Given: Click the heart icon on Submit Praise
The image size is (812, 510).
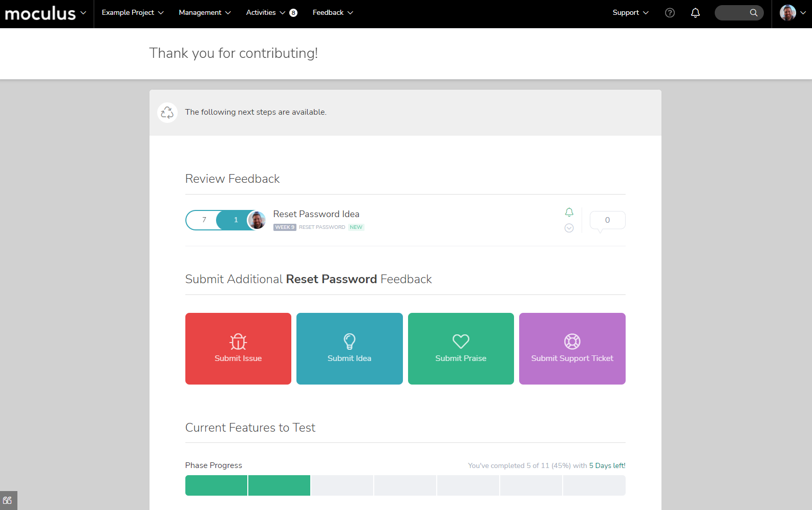Looking at the screenshot, I should pos(461,341).
